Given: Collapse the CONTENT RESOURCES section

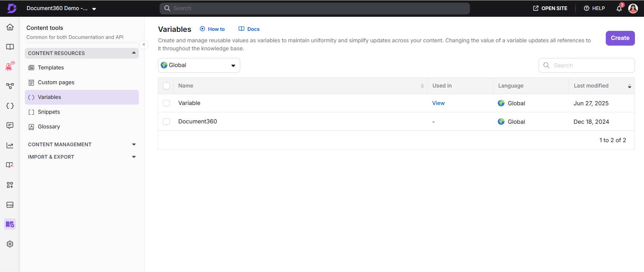Looking at the screenshot, I should [x=82, y=53].
